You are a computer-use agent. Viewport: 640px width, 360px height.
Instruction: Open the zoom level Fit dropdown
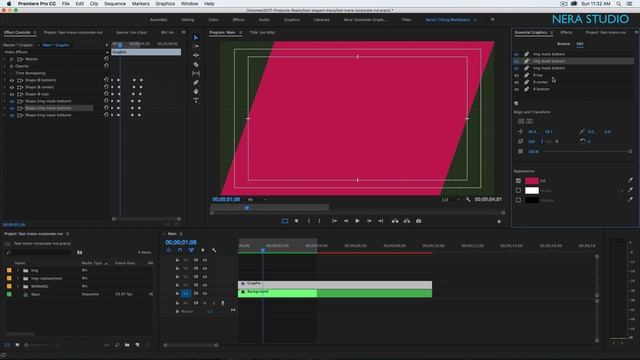coord(257,200)
